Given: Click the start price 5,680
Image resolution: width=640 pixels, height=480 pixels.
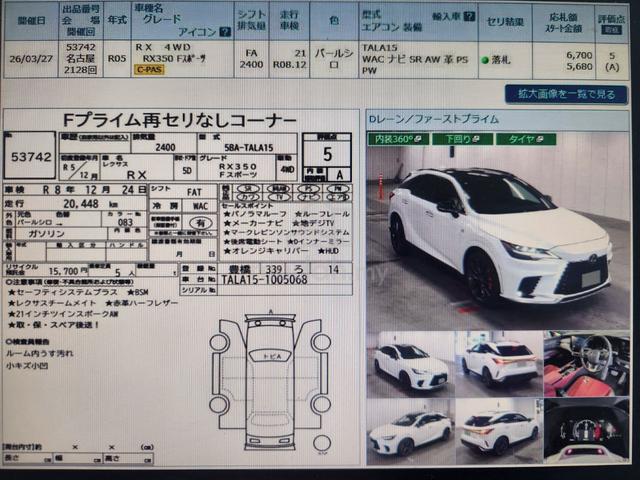Looking at the screenshot, I should tap(579, 66).
